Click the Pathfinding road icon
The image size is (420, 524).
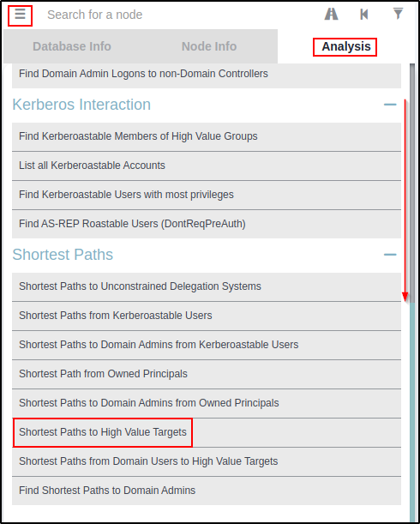click(x=331, y=14)
